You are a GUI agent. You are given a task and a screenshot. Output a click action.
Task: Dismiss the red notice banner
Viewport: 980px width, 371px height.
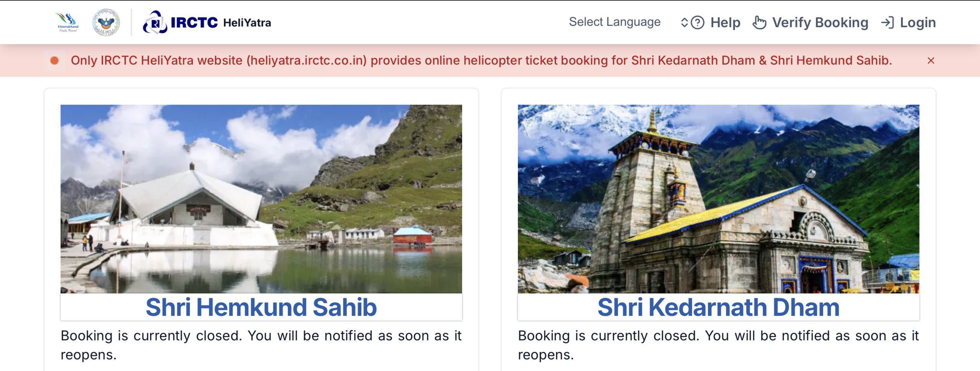click(931, 60)
